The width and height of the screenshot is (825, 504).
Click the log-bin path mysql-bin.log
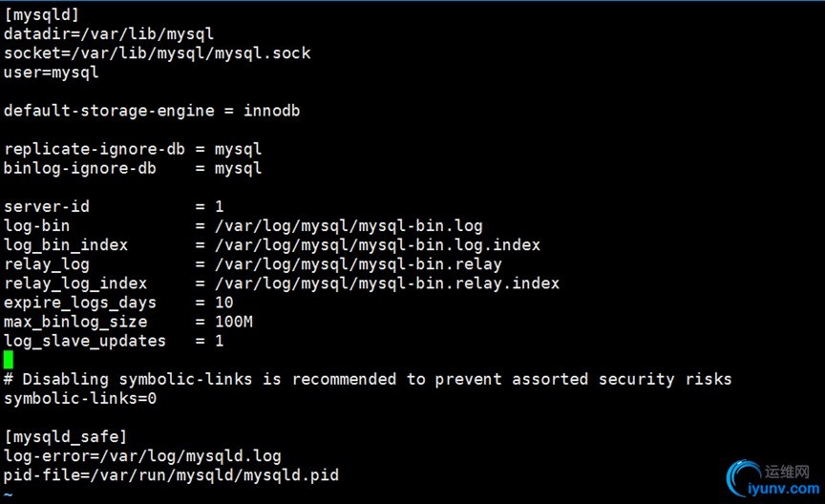[349, 225]
